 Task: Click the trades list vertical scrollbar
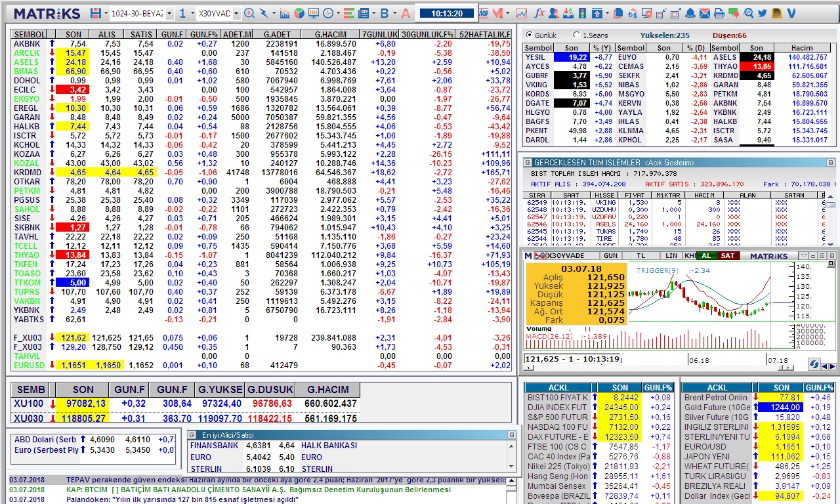click(831, 221)
